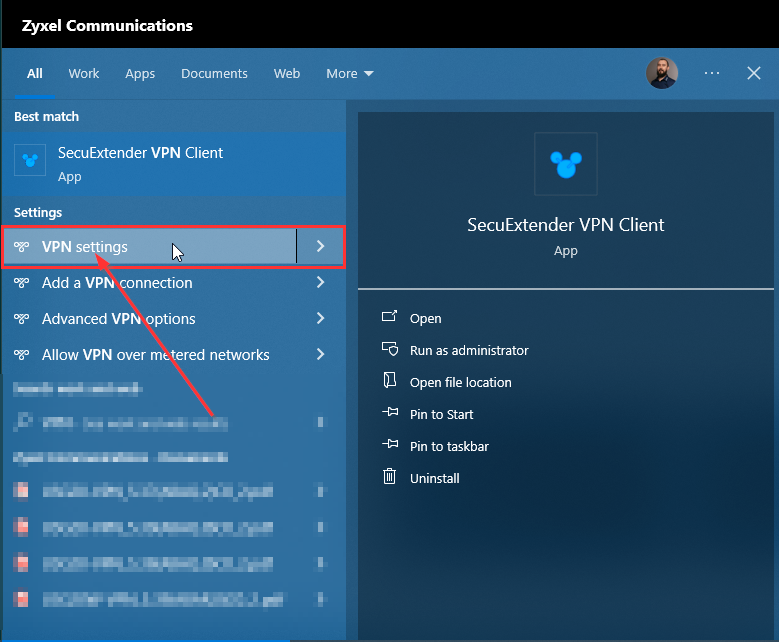Image resolution: width=779 pixels, height=642 pixels.
Task: Switch to the Documents tab
Action: [x=214, y=74]
